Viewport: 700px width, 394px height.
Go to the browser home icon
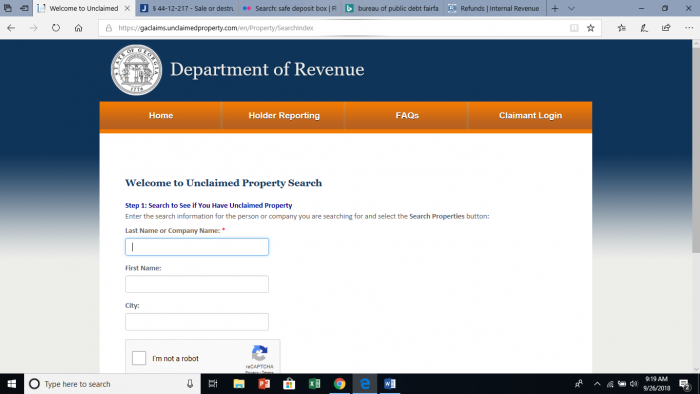(x=79, y=28)
